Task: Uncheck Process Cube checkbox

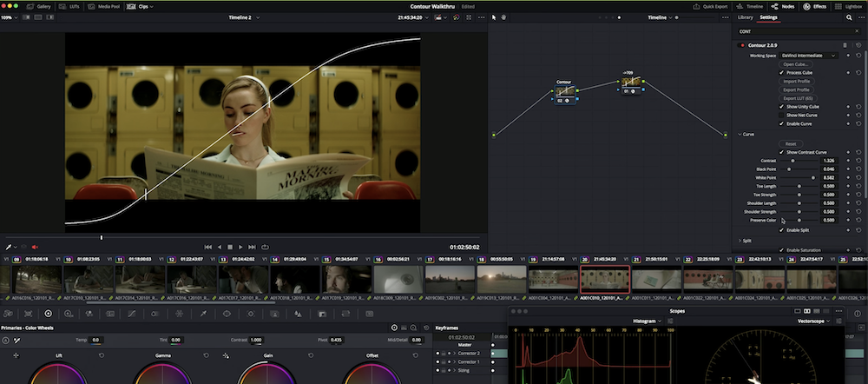Action: pos(782,73)
